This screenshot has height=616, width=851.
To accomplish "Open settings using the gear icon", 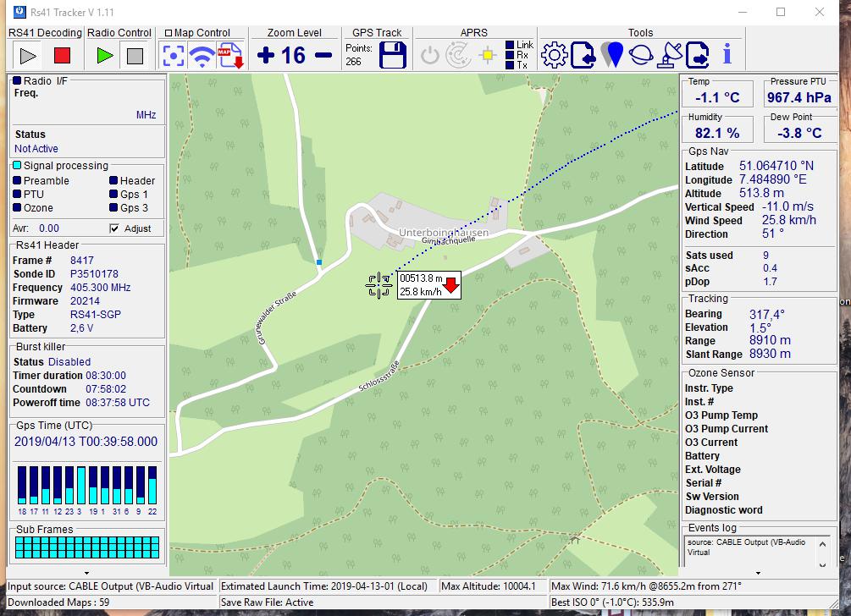I will pos(554,56).
